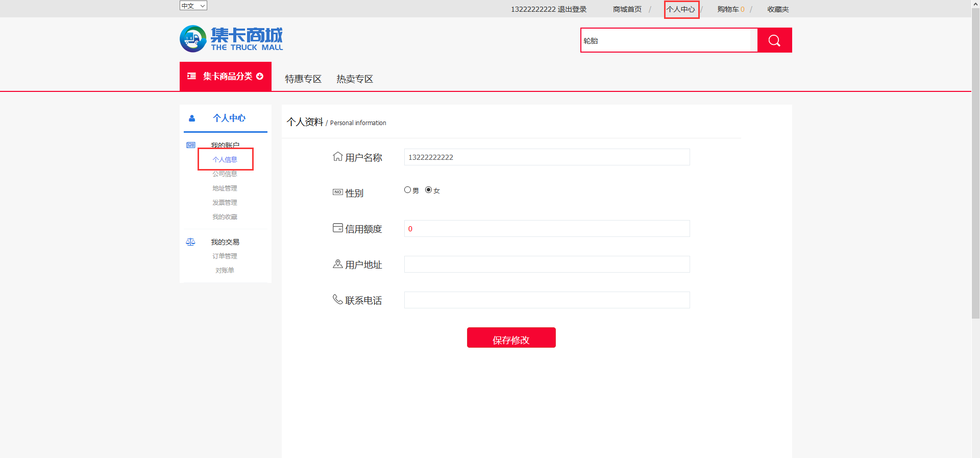Open 公司信息 in the sidebar
This screenshot has width=980, height=458.
point(225,174)
